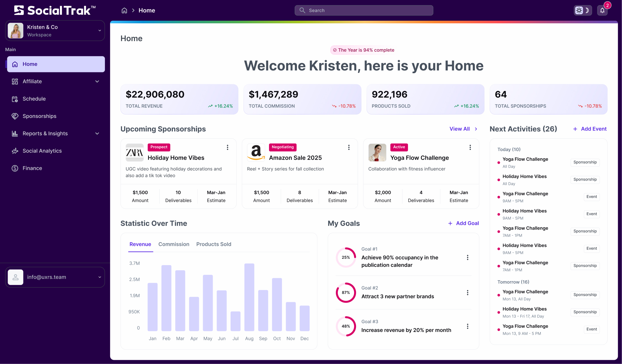
Task: Select the Revenue chart tab
Action: pyautogui.click(x=140, y=244)
